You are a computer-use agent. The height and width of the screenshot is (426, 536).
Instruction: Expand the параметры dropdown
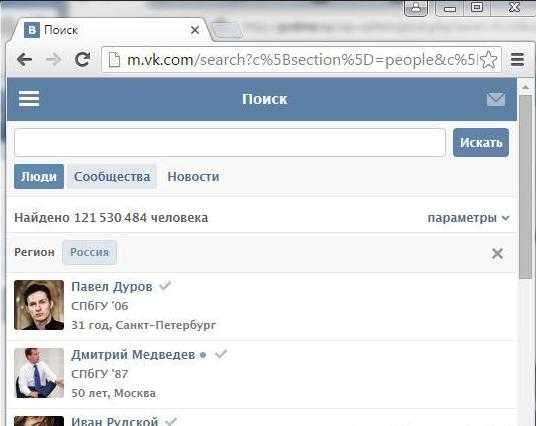coord(468,218)
